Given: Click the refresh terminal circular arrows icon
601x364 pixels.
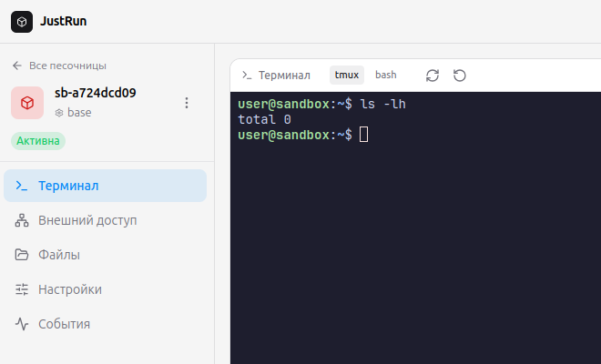Looking at the screenshot, I should tap(433, 76).
